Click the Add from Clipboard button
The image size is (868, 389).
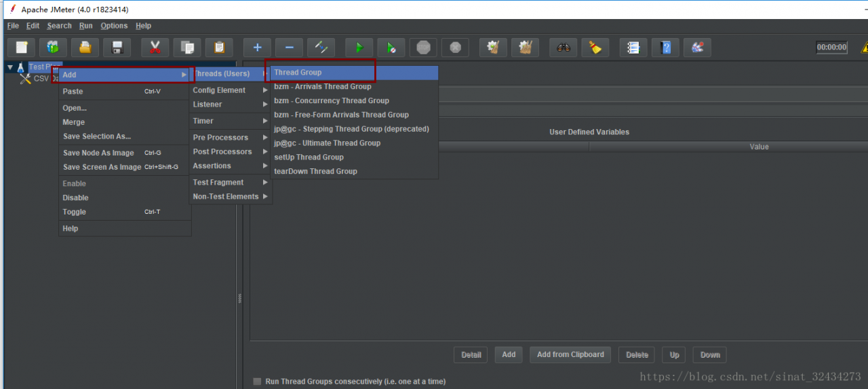(x=570, y=354)
